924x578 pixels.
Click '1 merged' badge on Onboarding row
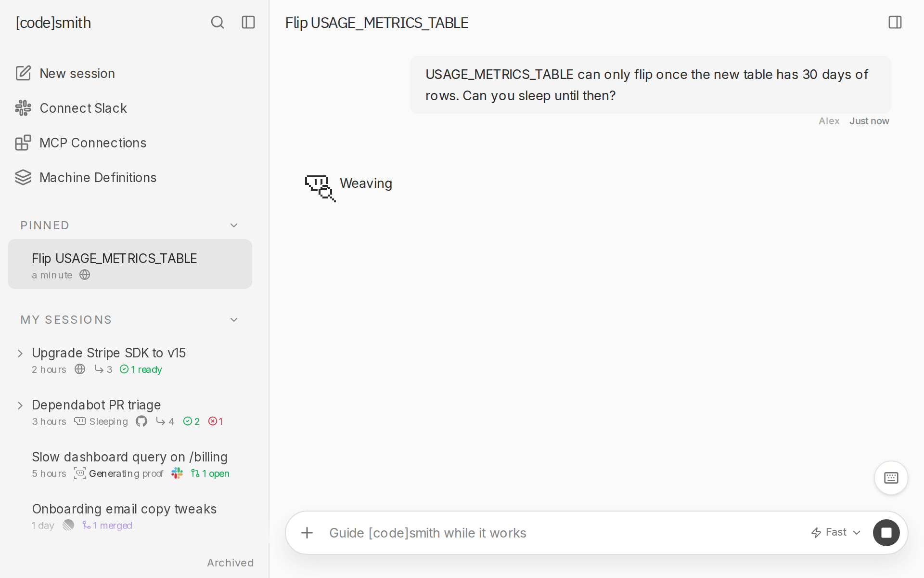tap(107, 525)
